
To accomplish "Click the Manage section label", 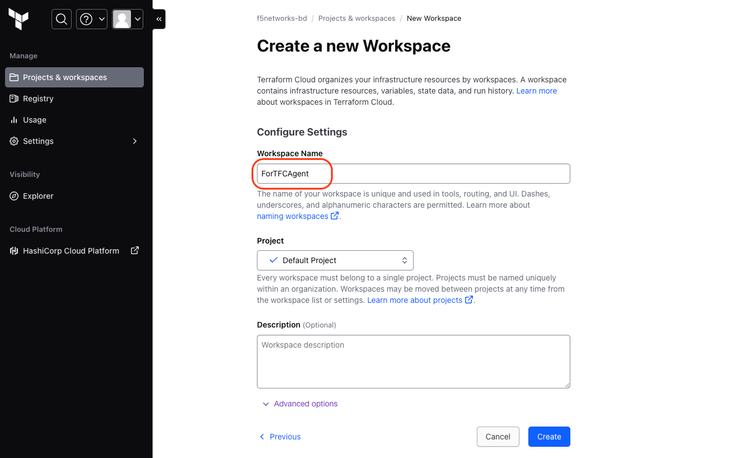I will point(23,56).
